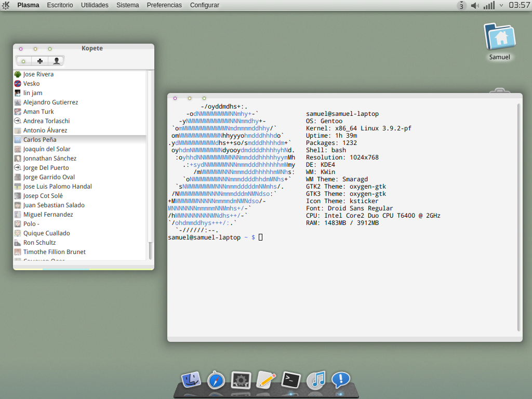Open the Sistema menu
The height and width of the screenshot is (399, 532).
point(128,5)
